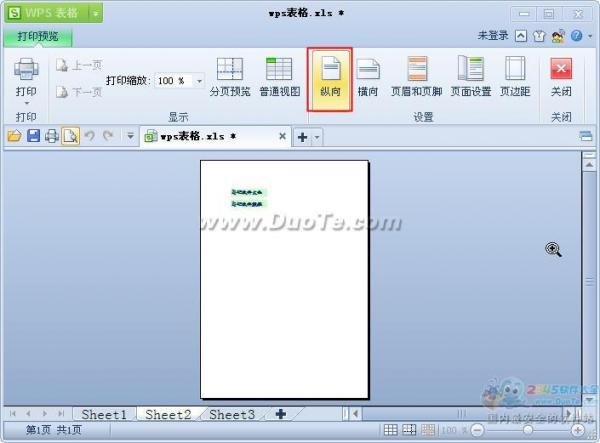Image resolution: width=600 pixels, height=443 pixels.
Task: Click the 未登录 login link
Action: 493,36
